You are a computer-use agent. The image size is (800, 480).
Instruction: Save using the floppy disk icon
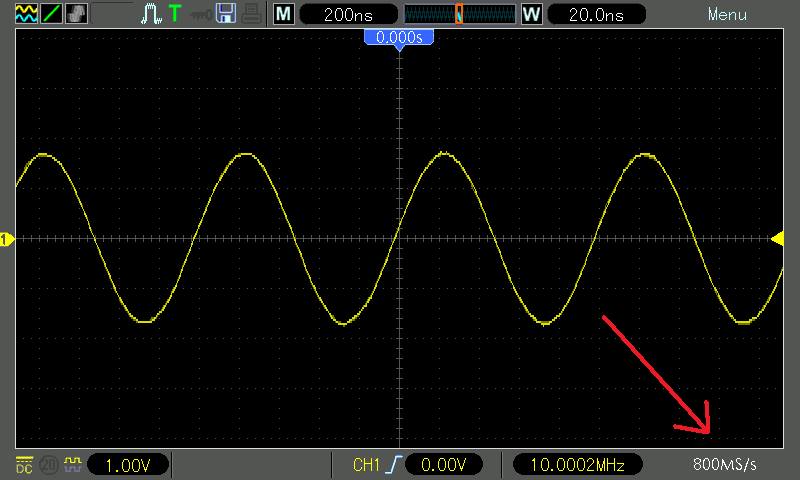(x=226, y=14)
